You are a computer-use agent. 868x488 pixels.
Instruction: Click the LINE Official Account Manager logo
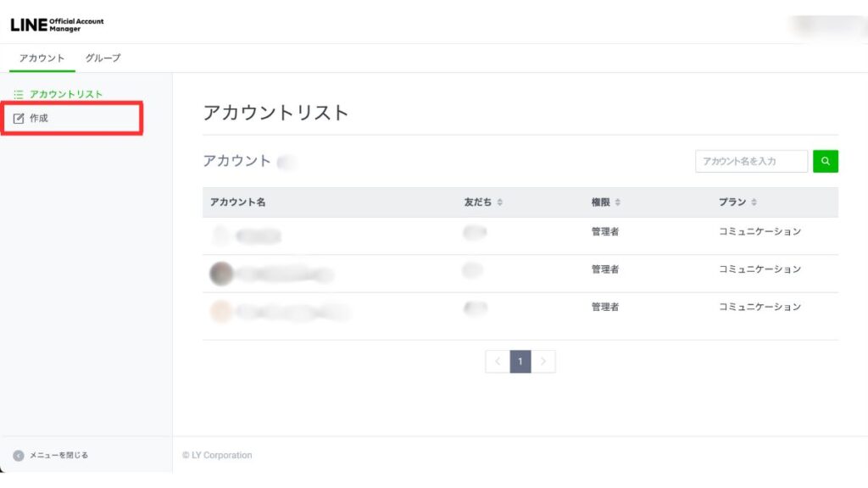(57, 25)
